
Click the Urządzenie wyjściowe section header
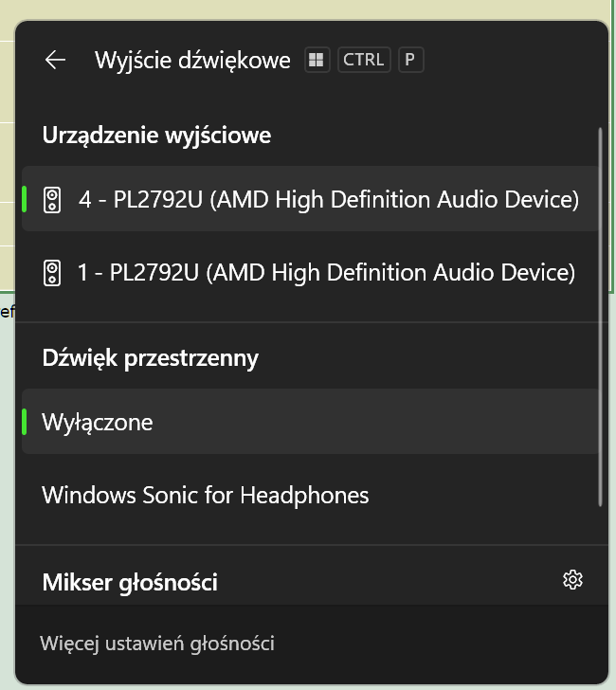click(156, 136)
